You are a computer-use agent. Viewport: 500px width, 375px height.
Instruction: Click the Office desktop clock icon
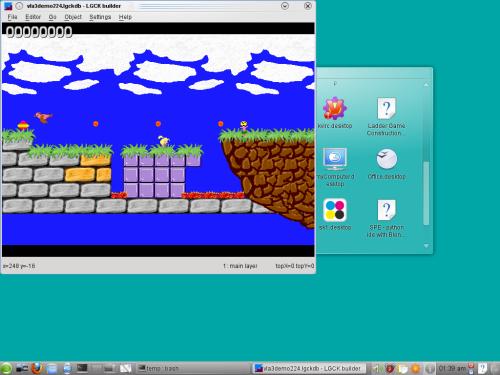point(387,159)
